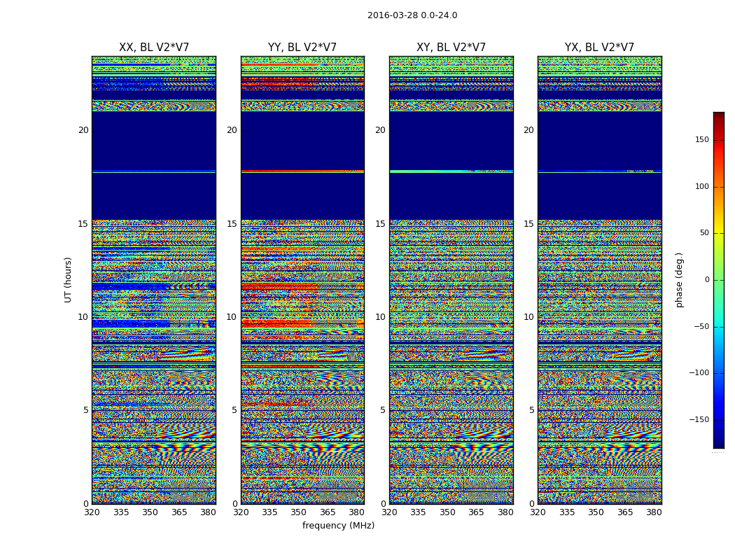
Task: Click the 320 frequency tick under XX panel
Action: click(92, 512)
